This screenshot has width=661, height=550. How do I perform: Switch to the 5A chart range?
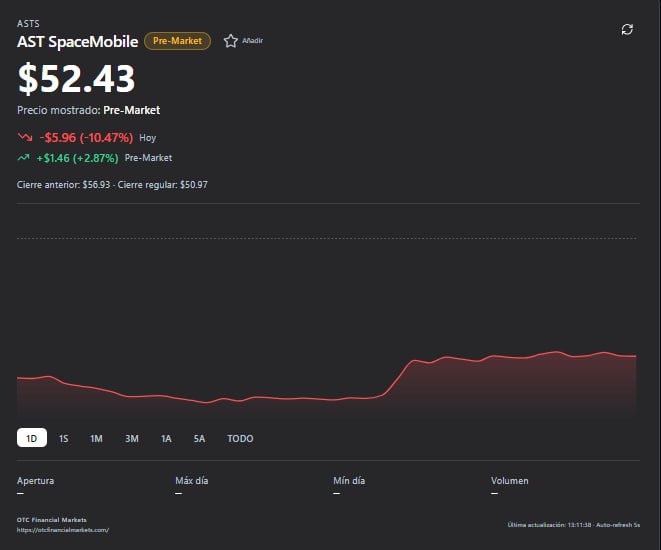point(199,439)
